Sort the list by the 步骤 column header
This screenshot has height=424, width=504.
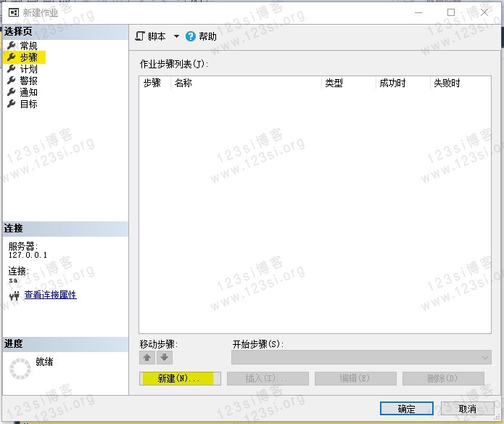[154, 83]
